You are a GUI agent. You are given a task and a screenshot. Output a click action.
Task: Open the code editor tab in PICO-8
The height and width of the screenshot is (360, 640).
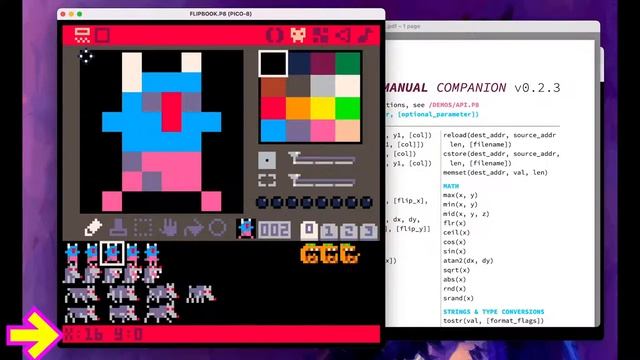[x=274, y=35]
